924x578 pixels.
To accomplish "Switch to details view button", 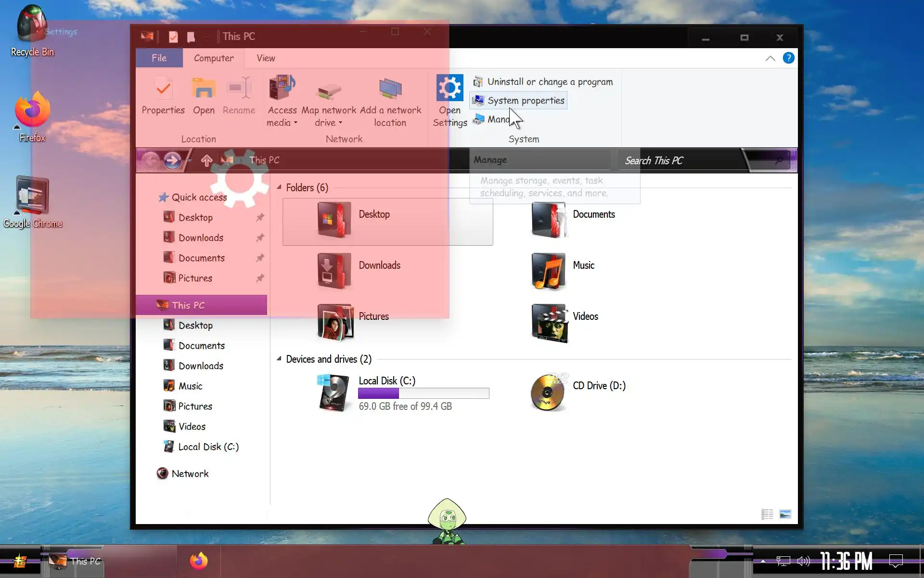I will point(767,514).
